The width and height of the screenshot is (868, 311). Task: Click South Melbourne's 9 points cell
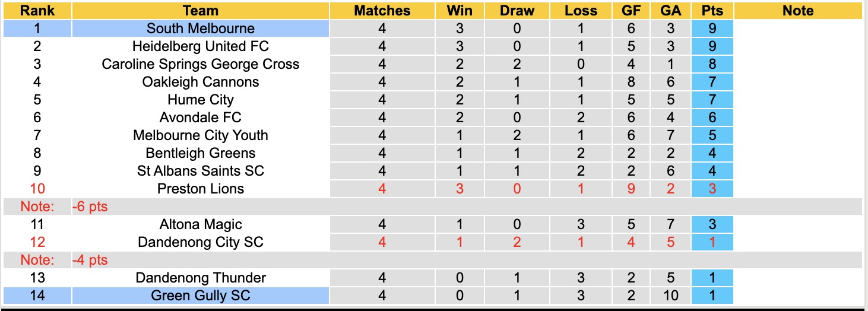712,28
